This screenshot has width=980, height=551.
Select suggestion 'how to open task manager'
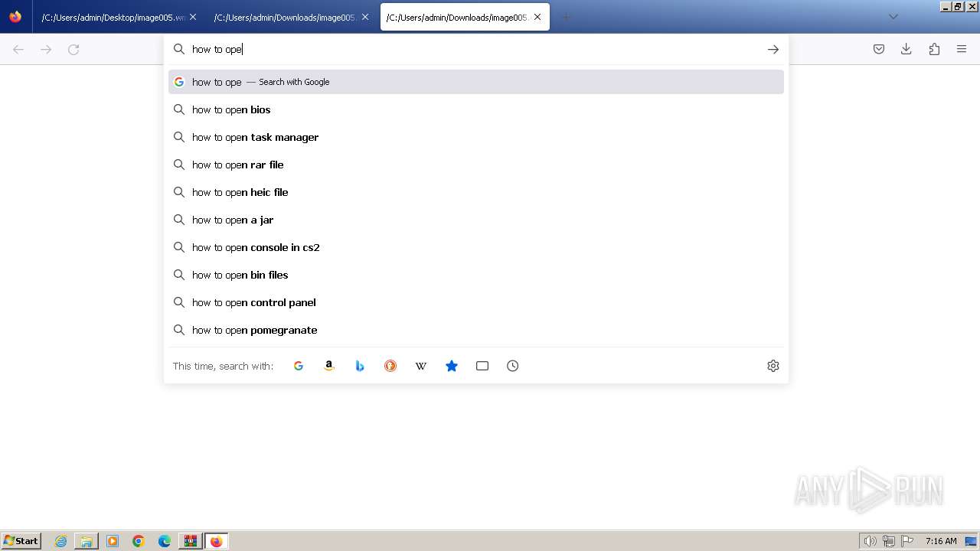[476, 137]
